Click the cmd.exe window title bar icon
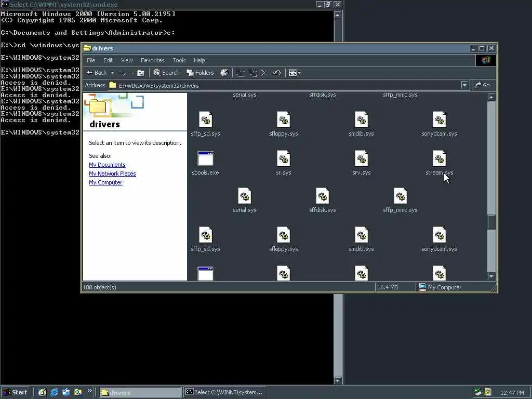The image size is (532, 399). pyautogui.click(x=5, y=4)
